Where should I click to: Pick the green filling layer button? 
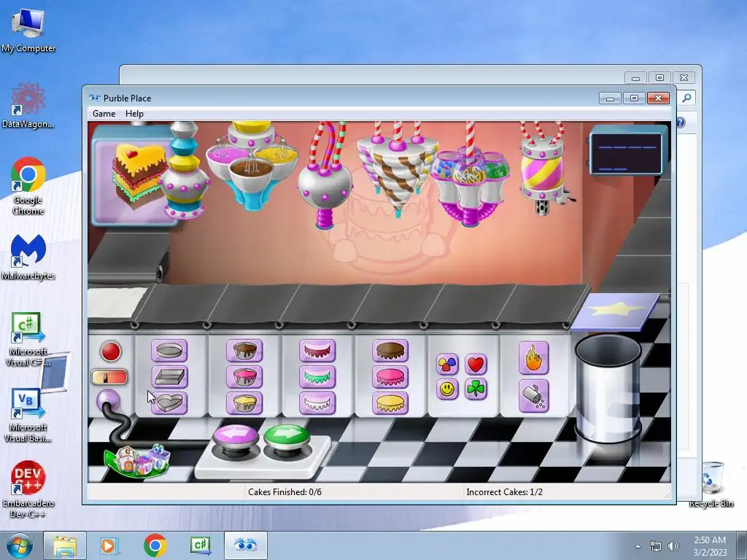pos(317,377)
